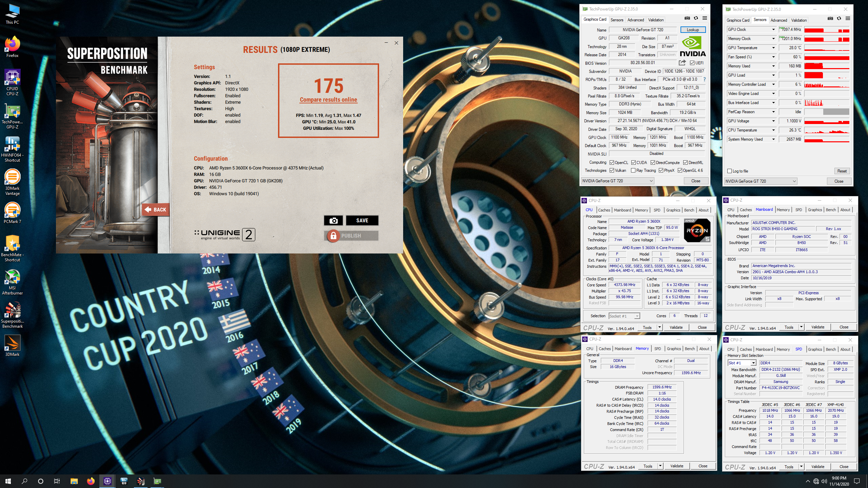This screenshot has width=868, height=488.
Task: Launch MSI Afterburner from the desktop
Action: (x=13, y=282)
